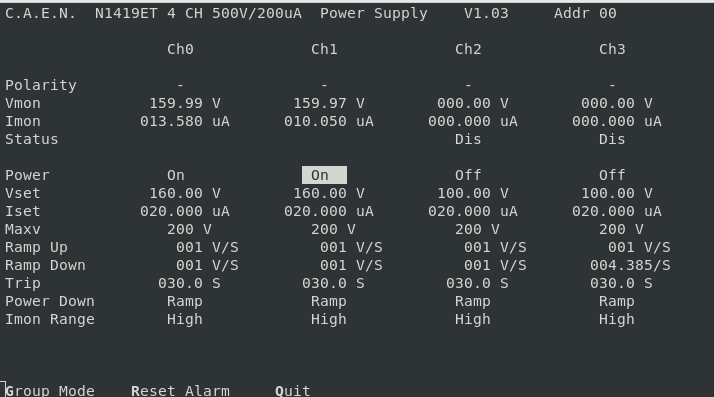This screenshot has width=714, height=397.
Task: Select Ch3 Vset 100.00 V field
Action: [617, 193]
